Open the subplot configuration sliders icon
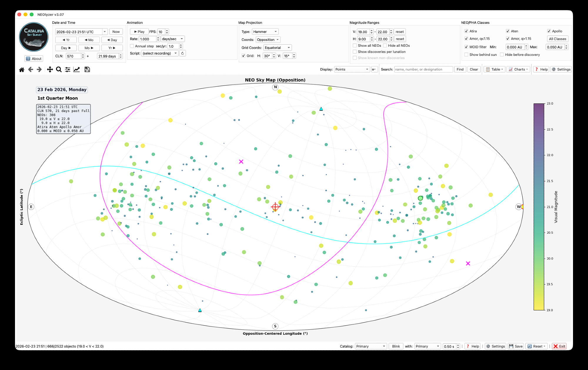The image size is (588, 370). tap(68, 70)
